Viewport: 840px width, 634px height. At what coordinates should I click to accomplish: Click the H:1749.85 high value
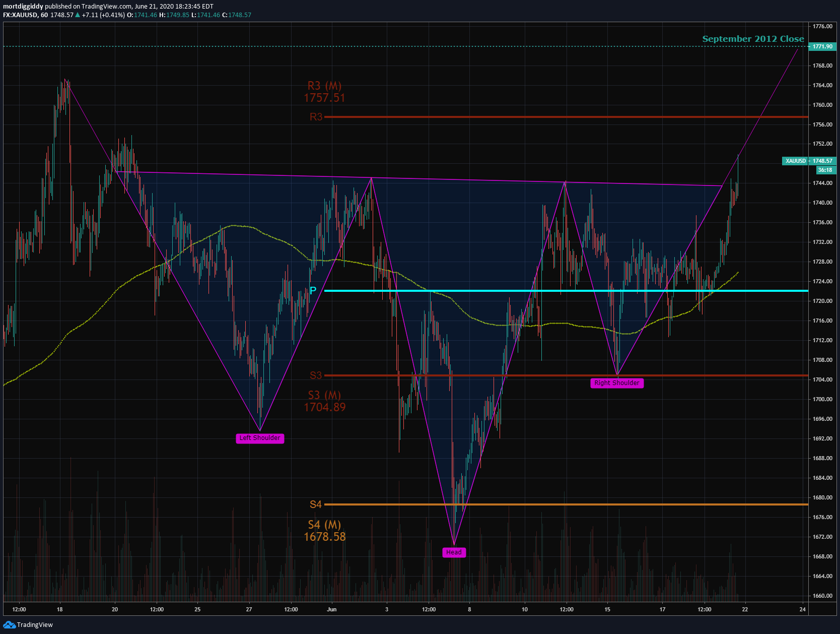point(174,15)
